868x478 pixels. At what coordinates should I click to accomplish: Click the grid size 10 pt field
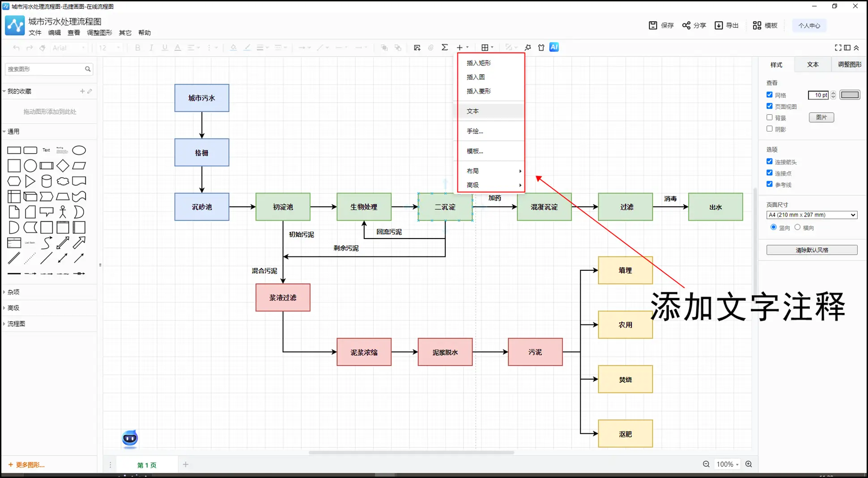point(819,95)
